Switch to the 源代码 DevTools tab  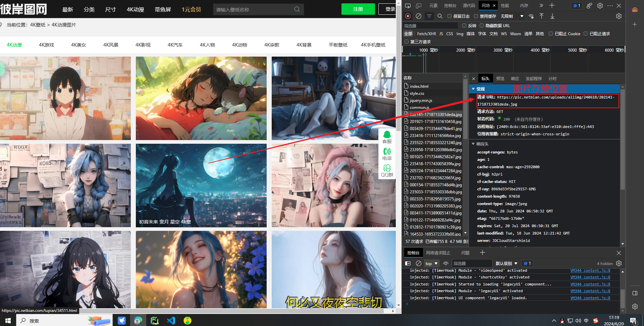pos(469,5)
